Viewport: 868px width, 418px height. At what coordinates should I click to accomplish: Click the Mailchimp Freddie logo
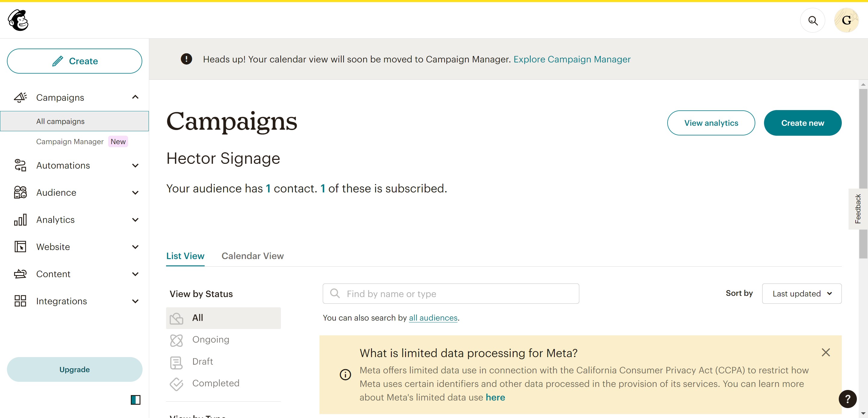[18, 20]
